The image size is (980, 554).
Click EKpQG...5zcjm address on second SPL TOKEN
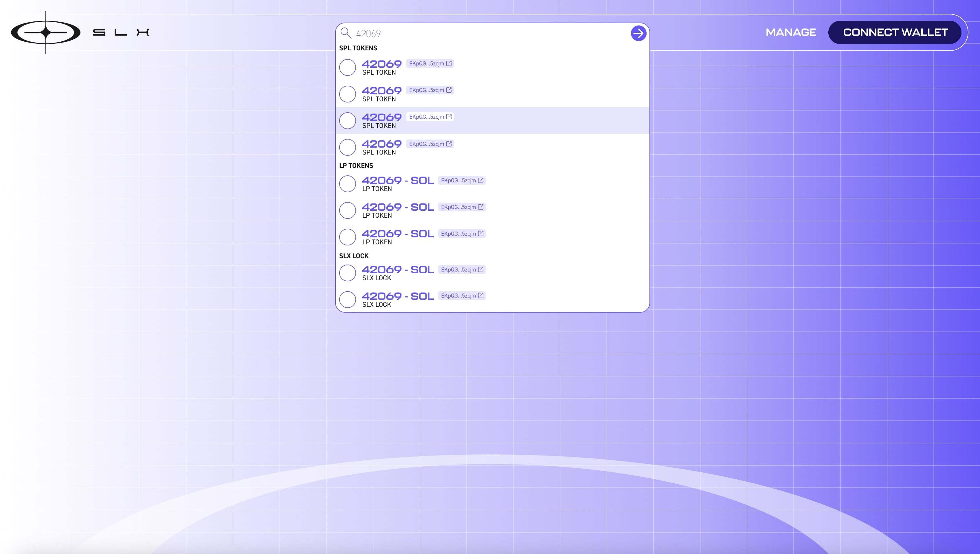[x=426, y=90]
